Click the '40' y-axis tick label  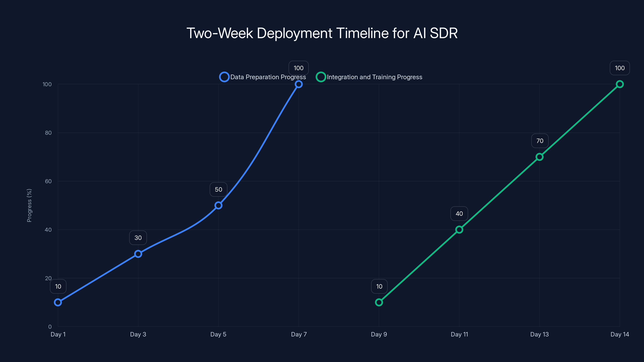pyautogui.click(x=48, y=230)
